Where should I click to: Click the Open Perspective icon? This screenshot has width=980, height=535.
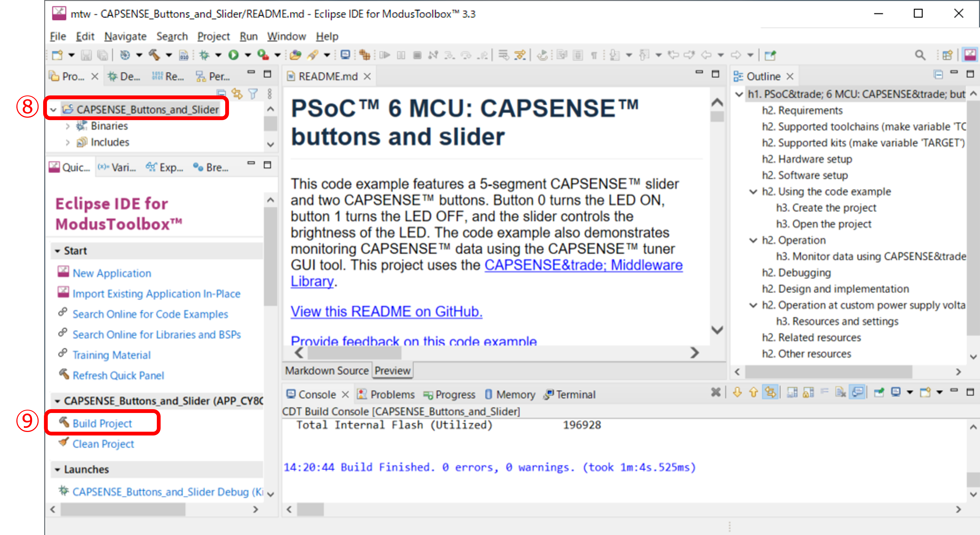click(947, 55)
